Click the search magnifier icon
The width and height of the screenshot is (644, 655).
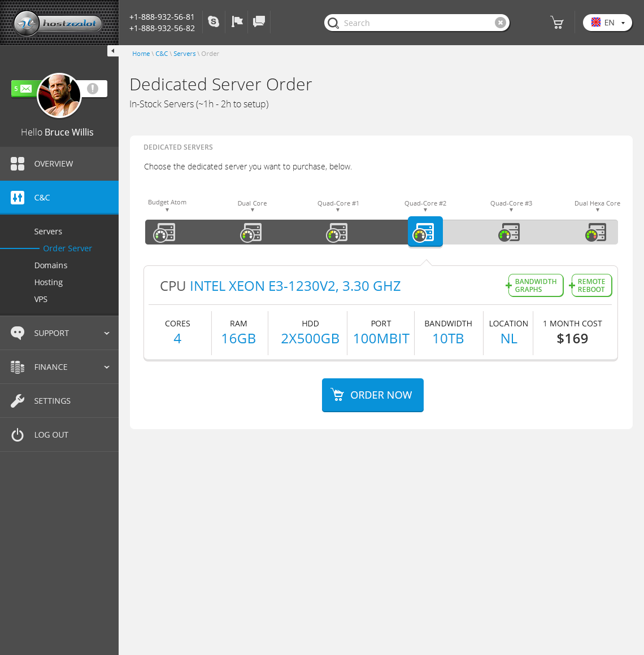[333, 23]
